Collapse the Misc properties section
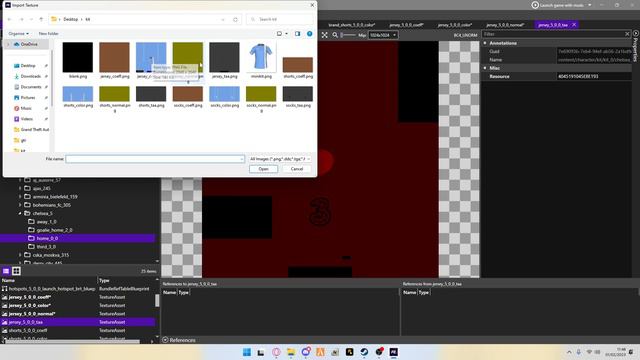 (485, 68)
